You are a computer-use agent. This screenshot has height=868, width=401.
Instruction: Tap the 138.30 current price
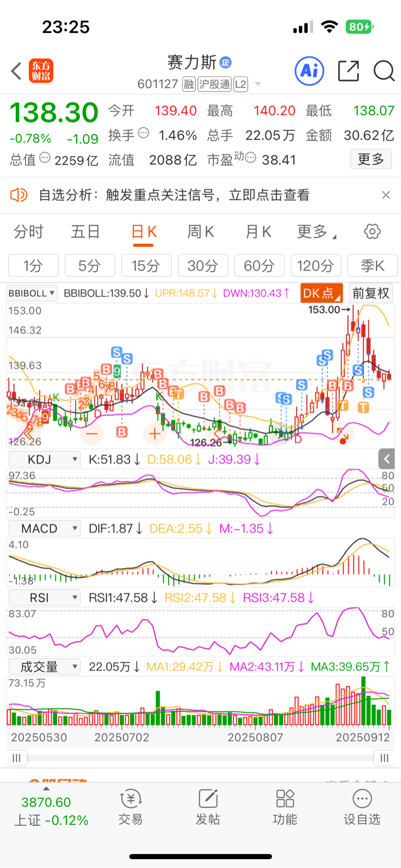click(54, 113)
